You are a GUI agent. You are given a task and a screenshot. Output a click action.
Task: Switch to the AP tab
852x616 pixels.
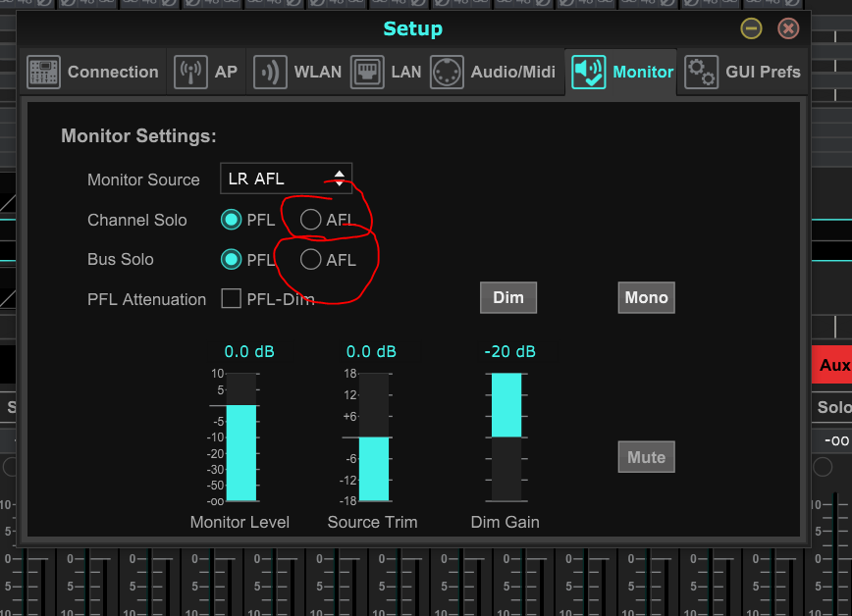click(x=206, y=72)
